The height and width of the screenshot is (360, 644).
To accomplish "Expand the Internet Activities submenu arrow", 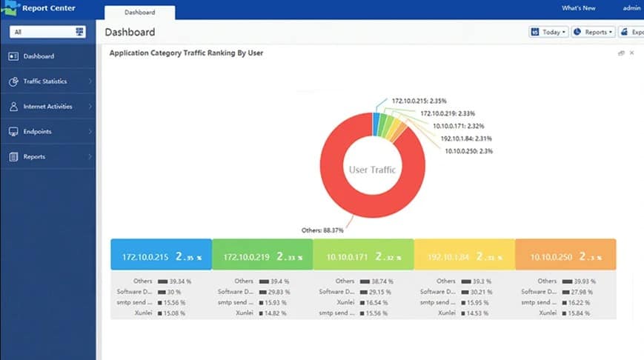I will [90, 107].
